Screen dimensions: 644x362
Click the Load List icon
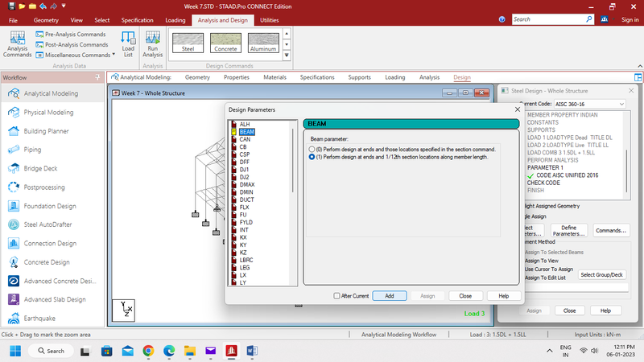pos(128,43)
